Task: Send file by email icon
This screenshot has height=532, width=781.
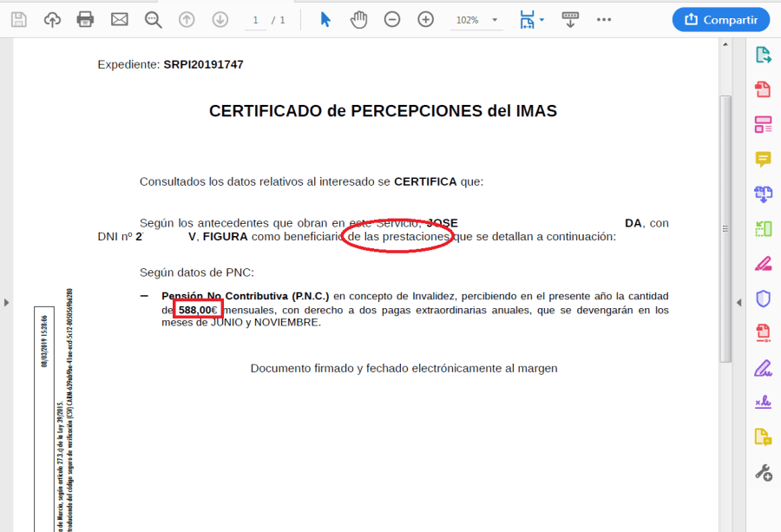Action: (119, 19)
